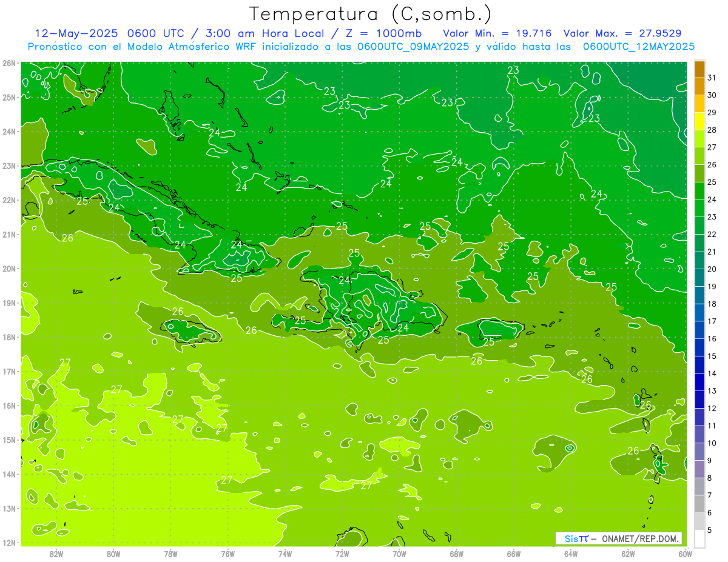Viewport: 728px width, 562px height.
Task: Pick the dark orange swatch above 31
Action: click(x=700, y=69)
